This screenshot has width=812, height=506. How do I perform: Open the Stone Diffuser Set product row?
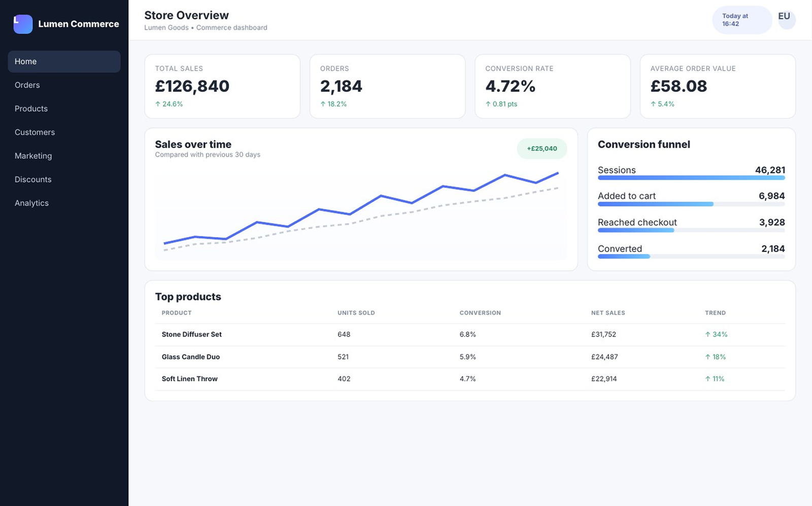470,334
